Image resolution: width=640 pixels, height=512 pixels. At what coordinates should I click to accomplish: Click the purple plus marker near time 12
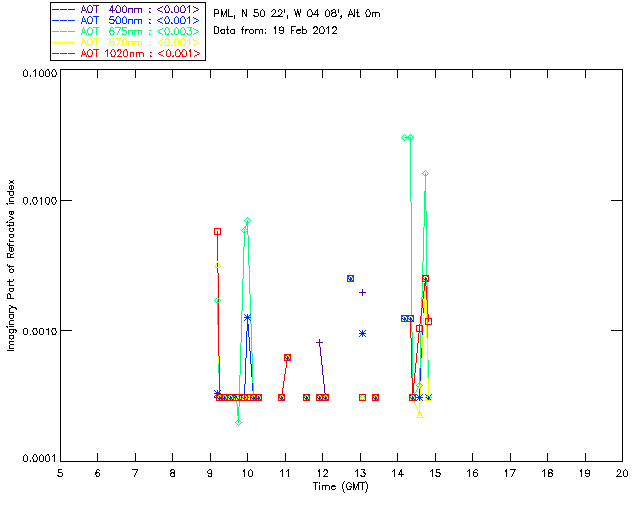click(x=320, y=343)
